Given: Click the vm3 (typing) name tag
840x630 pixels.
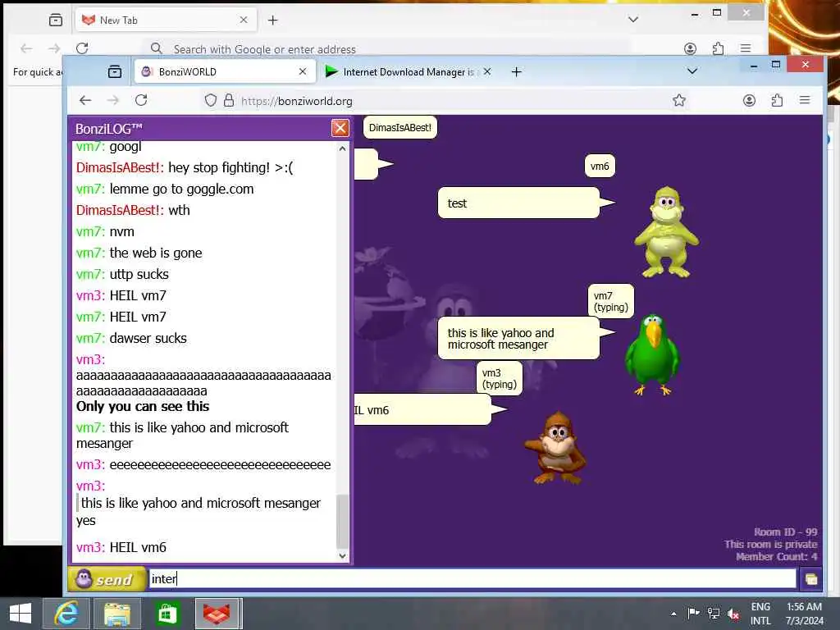Looking at the screenshot, I should (x=500, y=378).
